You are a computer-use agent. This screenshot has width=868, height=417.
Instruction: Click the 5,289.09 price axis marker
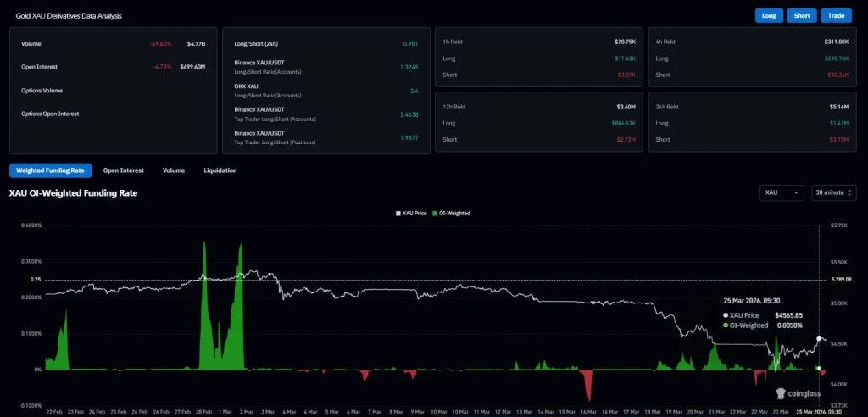[x=842, y=280]
